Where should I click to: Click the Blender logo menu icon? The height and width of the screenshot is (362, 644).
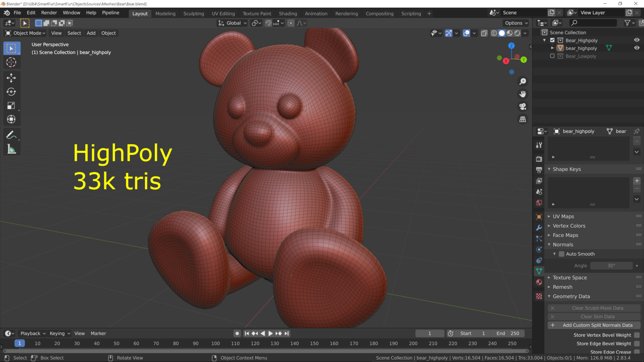pyautogui.click(x=7, y=13)
